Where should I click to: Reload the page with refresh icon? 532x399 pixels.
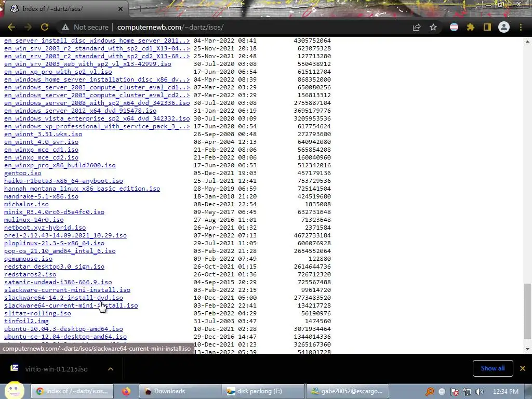pyautogui.click(x=45, y=27)
